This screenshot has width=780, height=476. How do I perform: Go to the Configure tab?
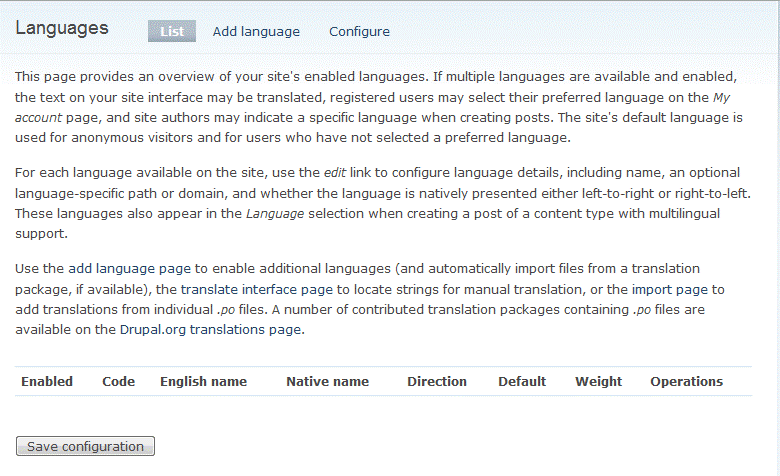(x=359, y=31)
